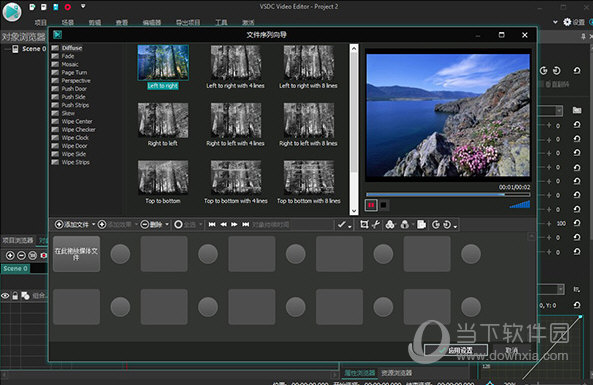Jump to first item in sequence
Viewport: 593px width, 385px height.
(x=212, y=225)
